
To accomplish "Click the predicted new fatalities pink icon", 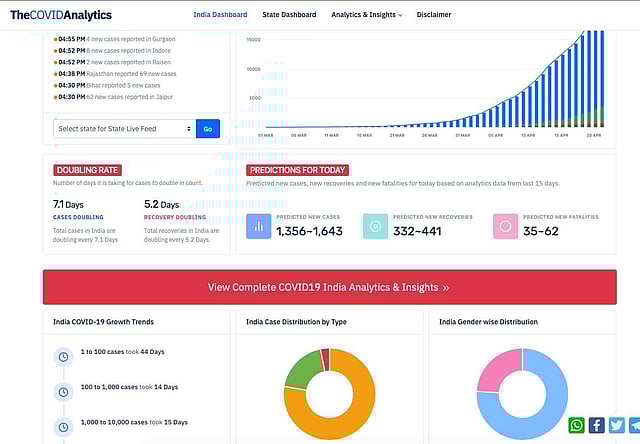I will [505, 226].
